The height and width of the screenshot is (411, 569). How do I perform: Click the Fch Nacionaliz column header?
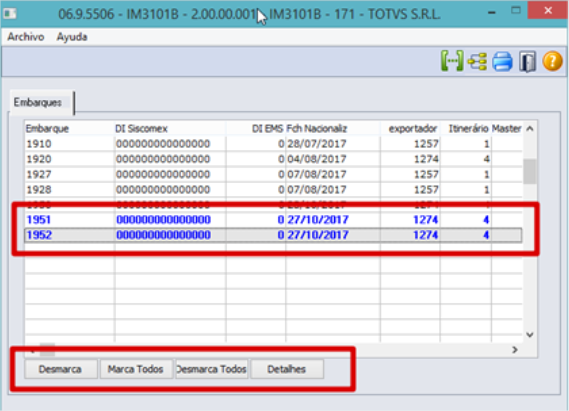[332, 128]
